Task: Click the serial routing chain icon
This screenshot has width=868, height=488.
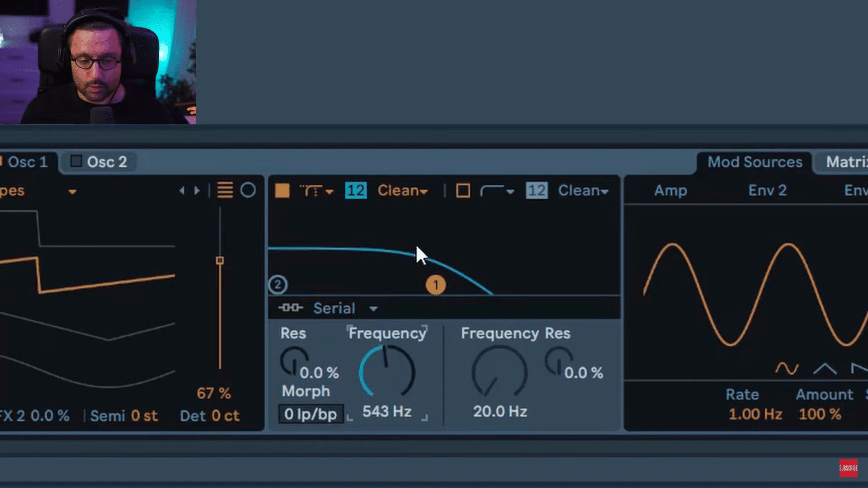Action: click(291, 308)
